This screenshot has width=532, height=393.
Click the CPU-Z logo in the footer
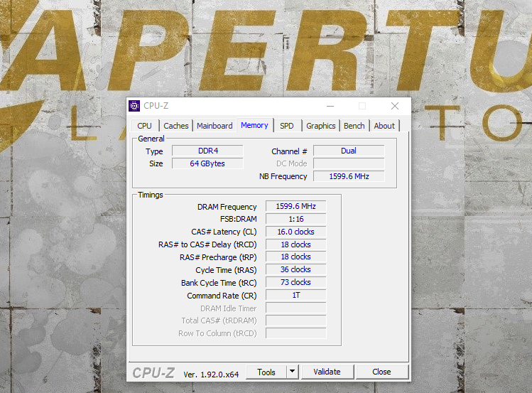[x=153, y=373]
